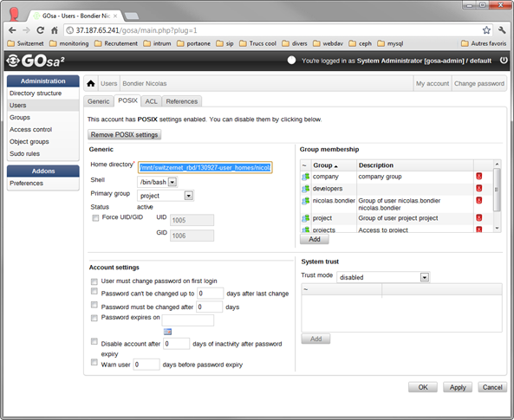
Task: Click the white status circle in header
Action: pyautogui.click(x=291, y=60)
